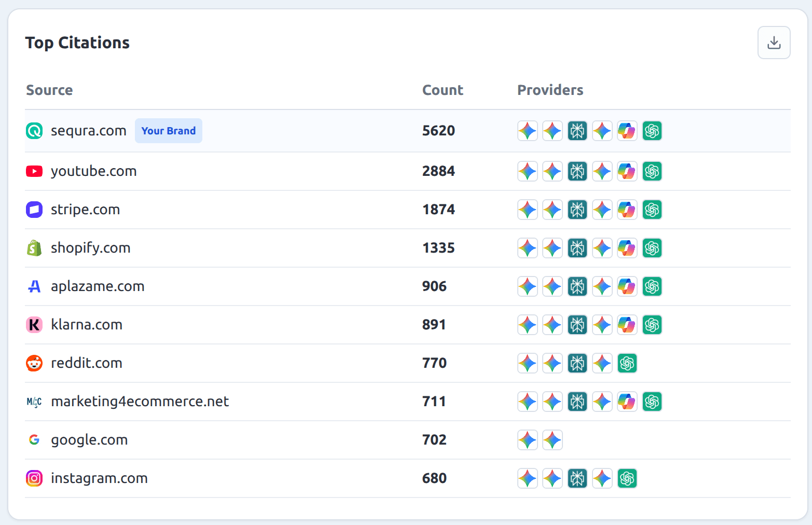
Task: Open the instagram.com source
Action: (99, 478)
